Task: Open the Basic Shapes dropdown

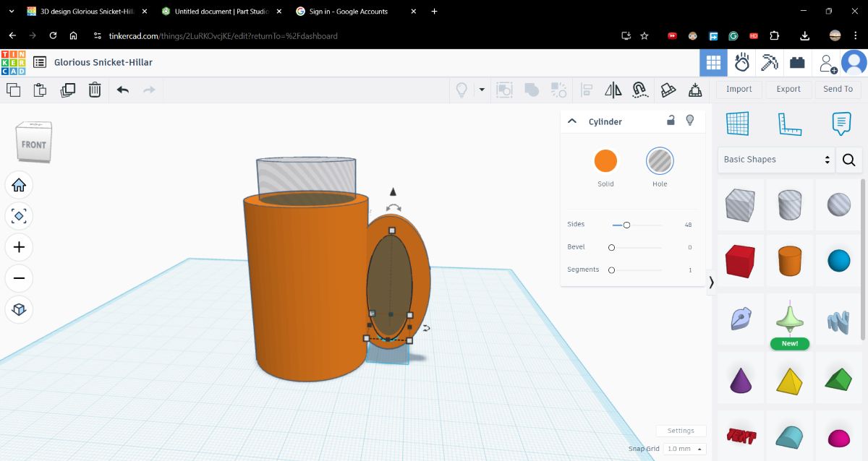Action: pos(774,159)
